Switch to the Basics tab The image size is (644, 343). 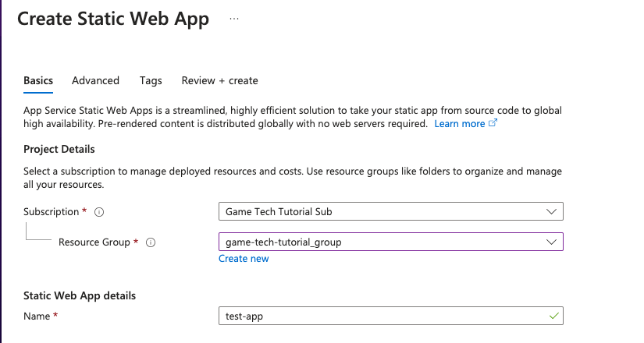[x=38, y=81]
